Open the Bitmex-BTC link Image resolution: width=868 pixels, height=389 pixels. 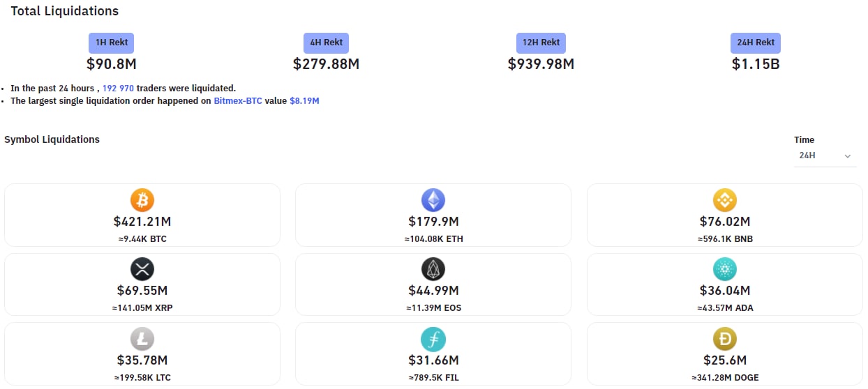238,101
